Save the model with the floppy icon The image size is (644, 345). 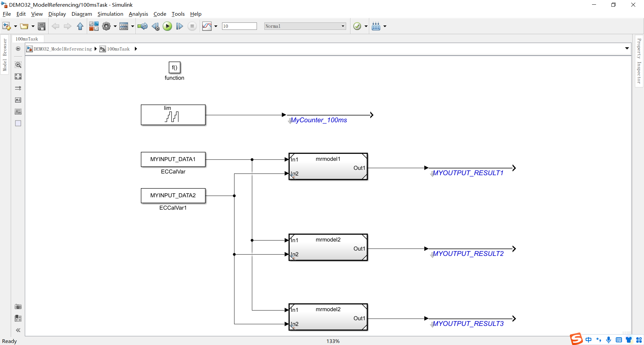42,26
